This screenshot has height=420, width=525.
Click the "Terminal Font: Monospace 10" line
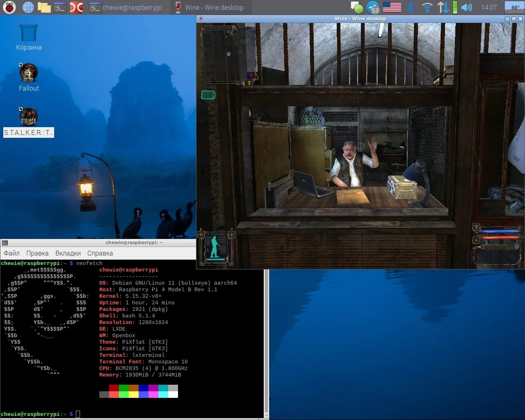coord(144,362)
